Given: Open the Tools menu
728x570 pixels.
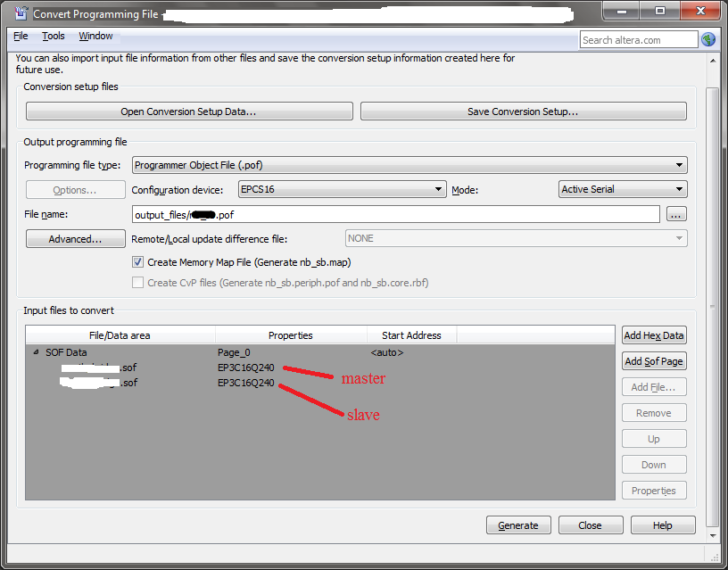Looking at the screenshot, I should pyautogui.click(x=53, y=36).
